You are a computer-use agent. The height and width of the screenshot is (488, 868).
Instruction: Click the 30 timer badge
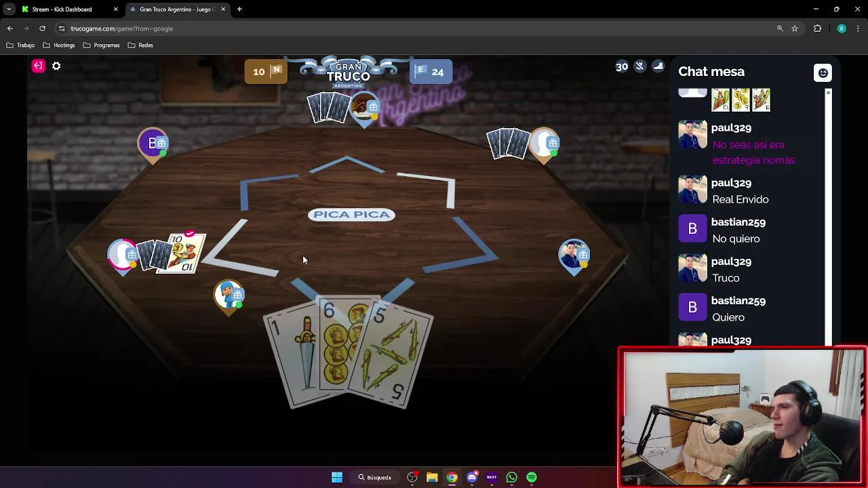click(622, 66)
